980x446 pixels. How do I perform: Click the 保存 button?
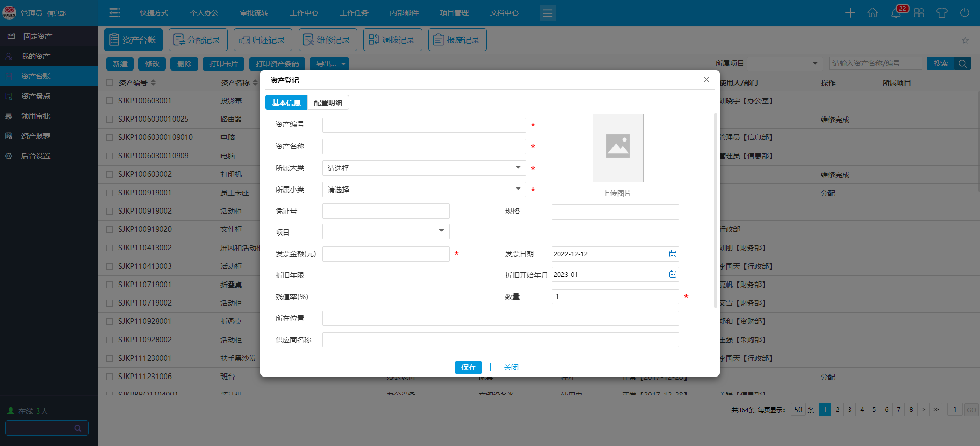(x=468, y=367)
